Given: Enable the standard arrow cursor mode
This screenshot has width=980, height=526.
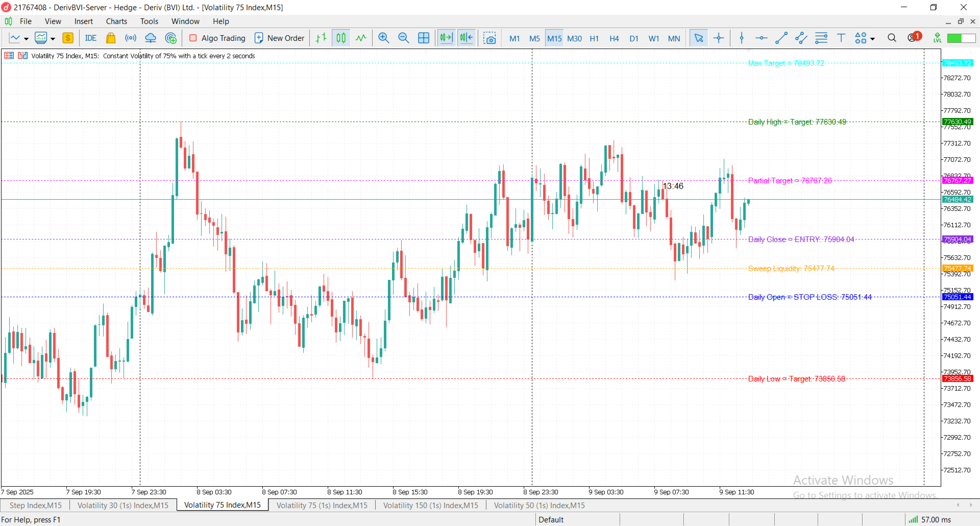Looking at the screenshot, I should (x=699, y=38).
